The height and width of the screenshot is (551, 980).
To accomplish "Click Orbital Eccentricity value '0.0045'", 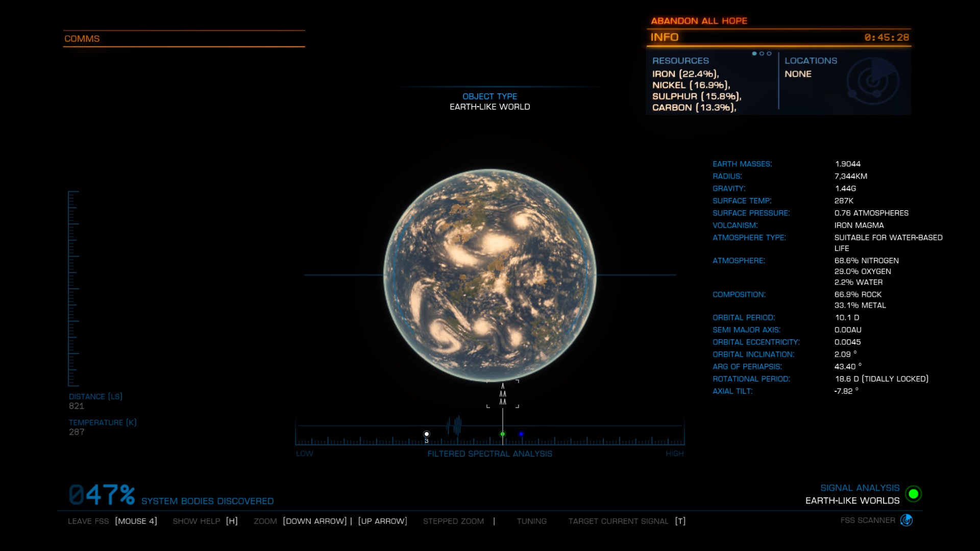I will pos(847,342).
